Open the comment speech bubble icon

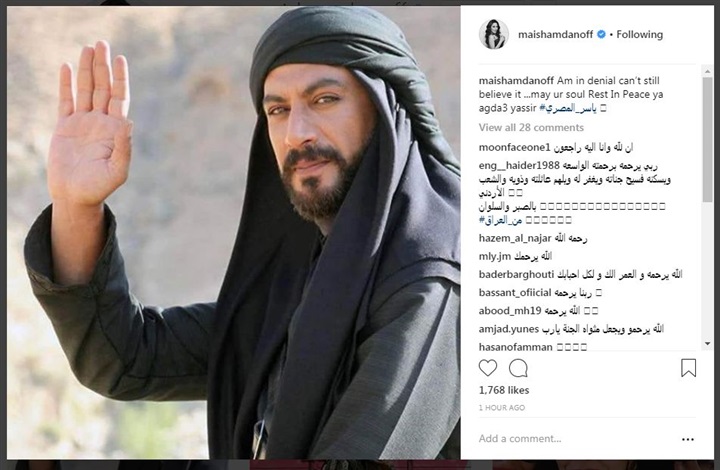(x=518, y=368)
